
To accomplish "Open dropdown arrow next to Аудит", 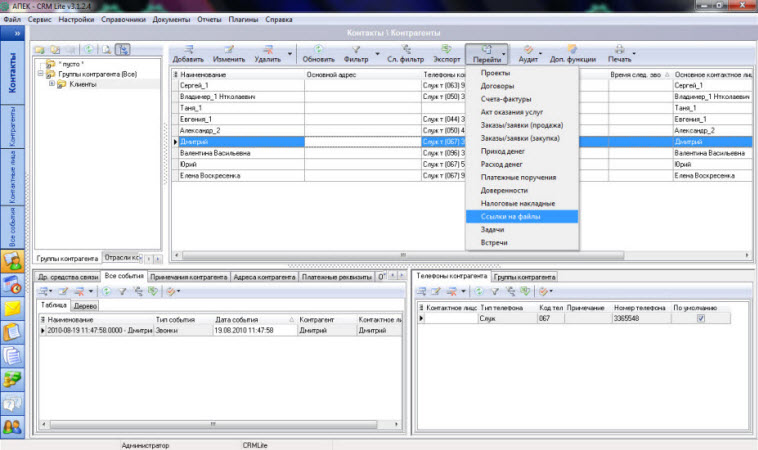I will [x=540, y=54].
